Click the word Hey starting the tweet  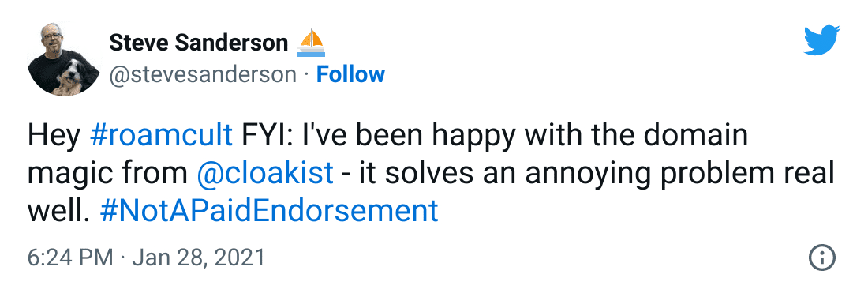(54, 137)
